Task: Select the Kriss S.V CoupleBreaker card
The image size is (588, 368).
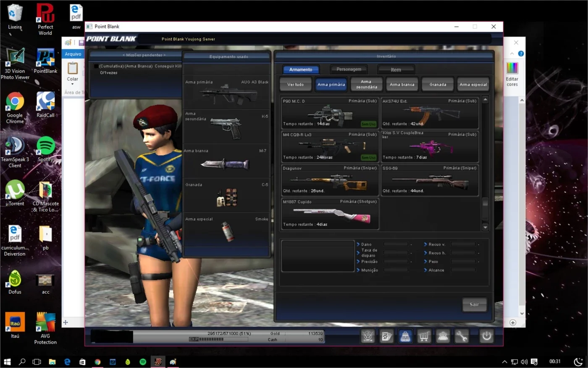Action: coord(429,146)
